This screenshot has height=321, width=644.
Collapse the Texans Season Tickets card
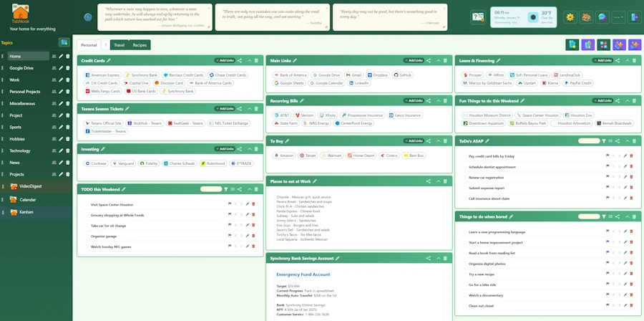(249, 109)
